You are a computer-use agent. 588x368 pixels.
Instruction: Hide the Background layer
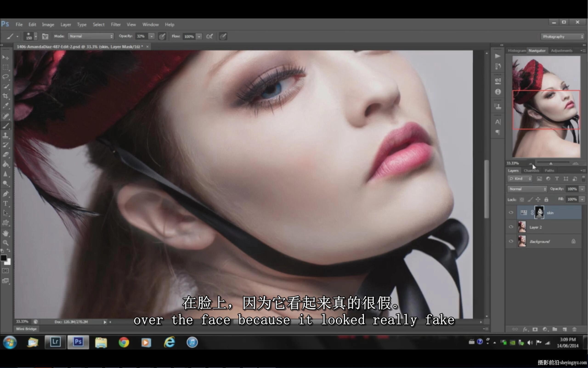pyautogui.click(x=511, y=241)
